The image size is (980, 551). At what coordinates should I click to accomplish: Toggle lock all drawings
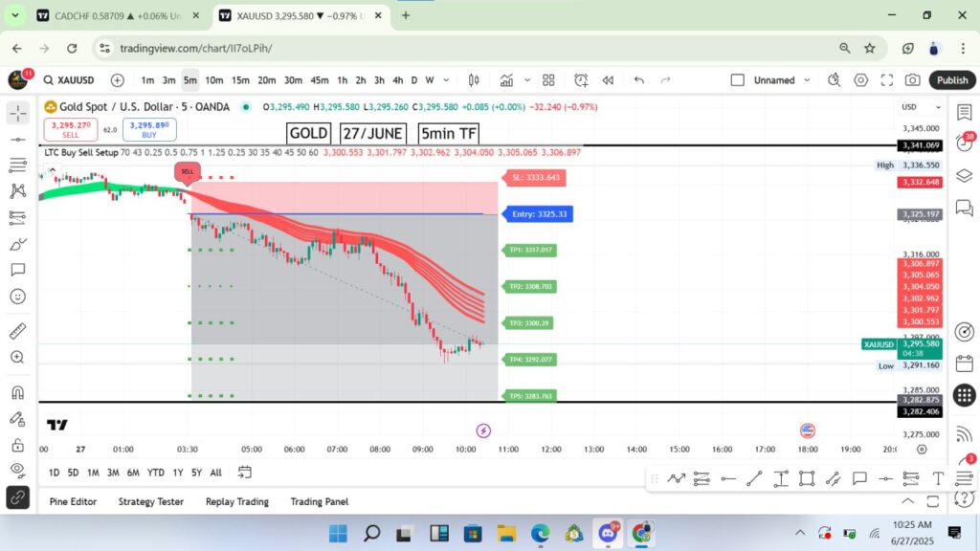click(18, 445)
